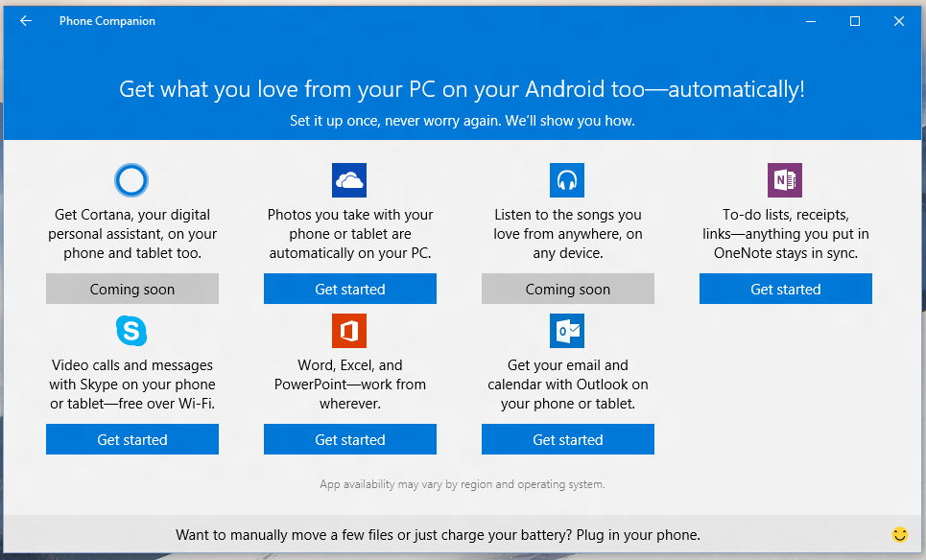Click the orange Office icon
The width and height of the screenshot is (926, 560).
pyautogui.click(x=349, y=331)
